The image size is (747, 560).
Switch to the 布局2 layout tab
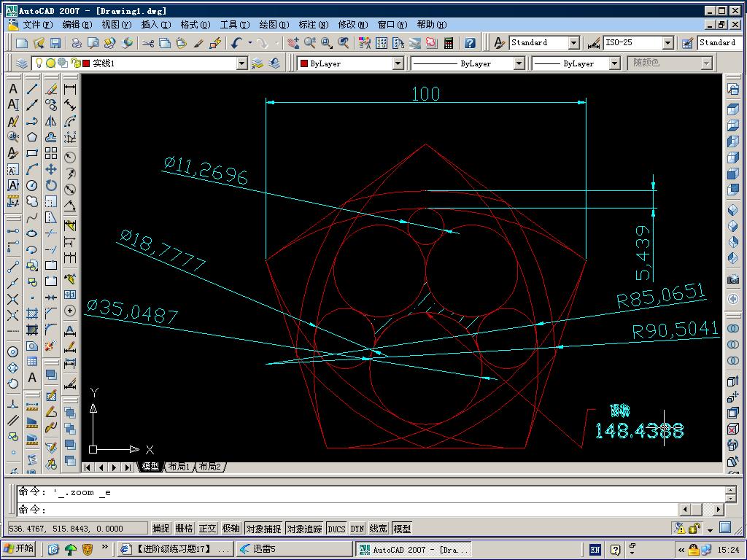point(210,467)
